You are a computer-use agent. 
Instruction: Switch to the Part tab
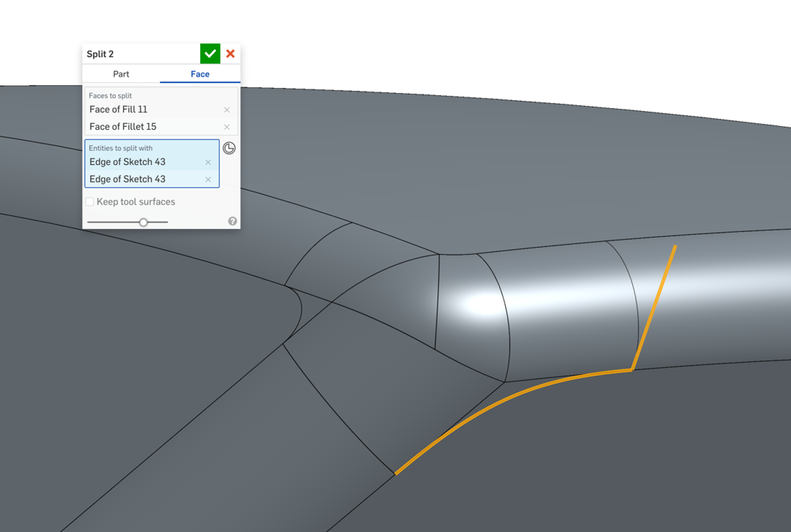pos(121,74)
